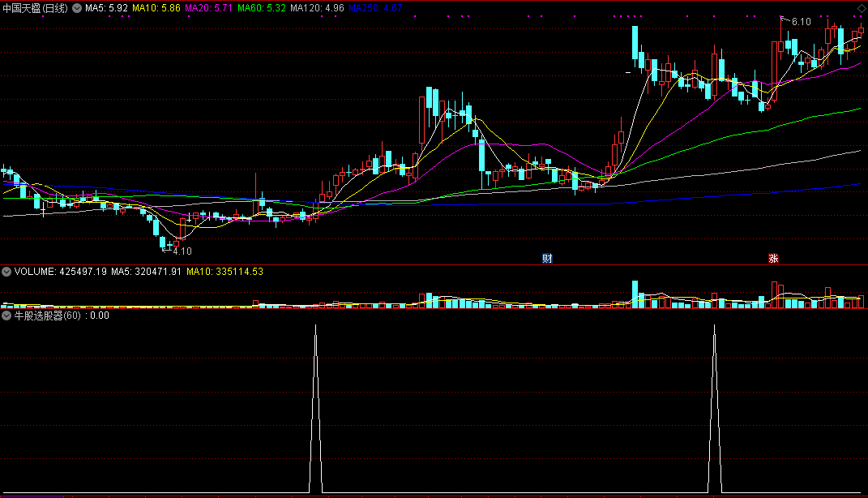This screenshot has height=498, width=868.
Task: Click the VOLUME: 425497.19 readout
Action: pyautogui.click(x=60, y=272)
